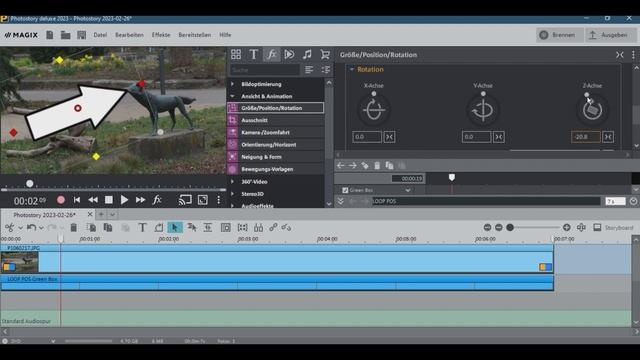Open the Title (T) media pool tab
The image size is (640, 360).
[253, 54]
